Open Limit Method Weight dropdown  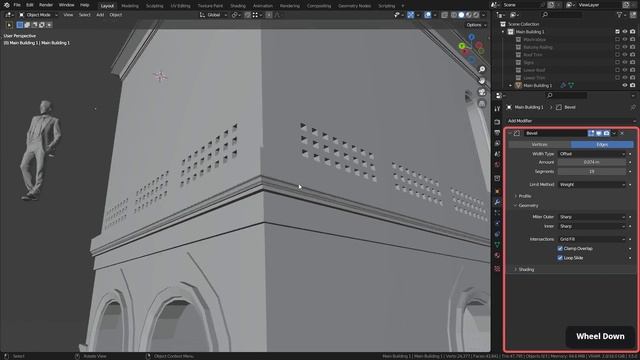click(591, 184)
